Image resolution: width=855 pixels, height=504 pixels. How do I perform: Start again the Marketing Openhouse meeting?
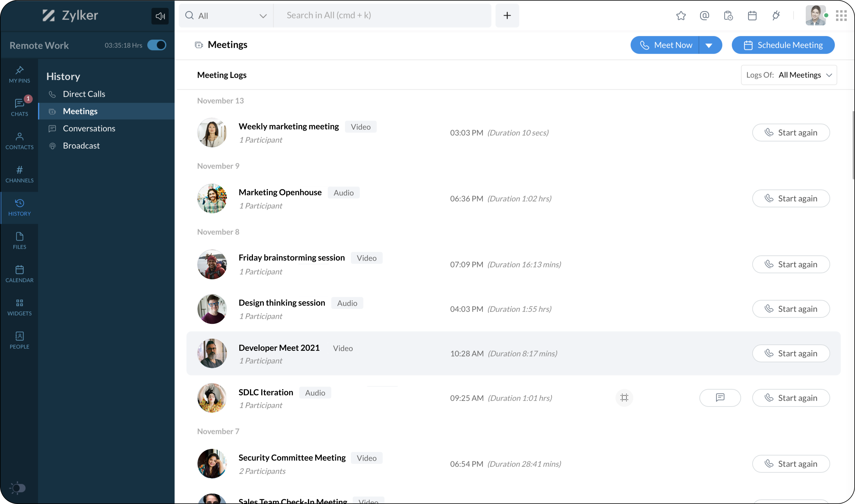(x=791, y=198)
